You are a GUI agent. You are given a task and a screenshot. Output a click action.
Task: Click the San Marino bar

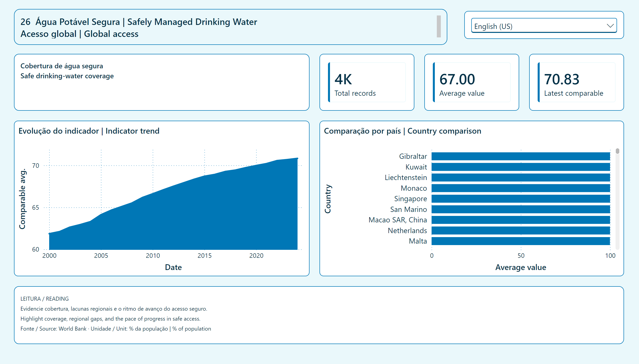(x=521, y=209)
